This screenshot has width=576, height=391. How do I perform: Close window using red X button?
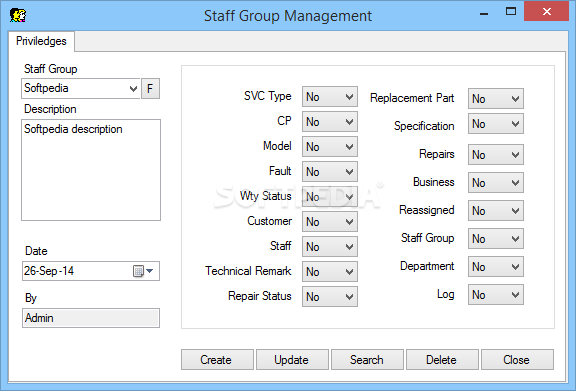coord(547,12)
